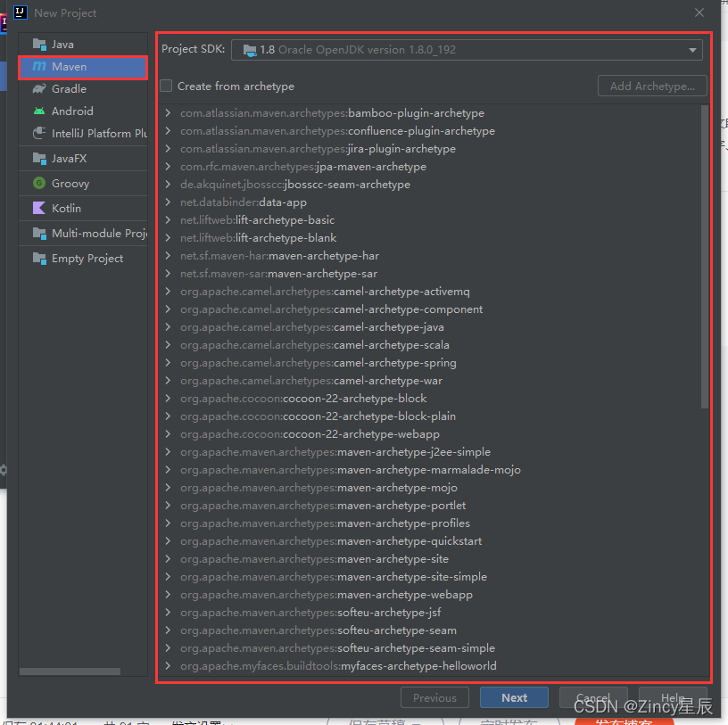Select camel-archetype-java row

(x=430, y=326)
